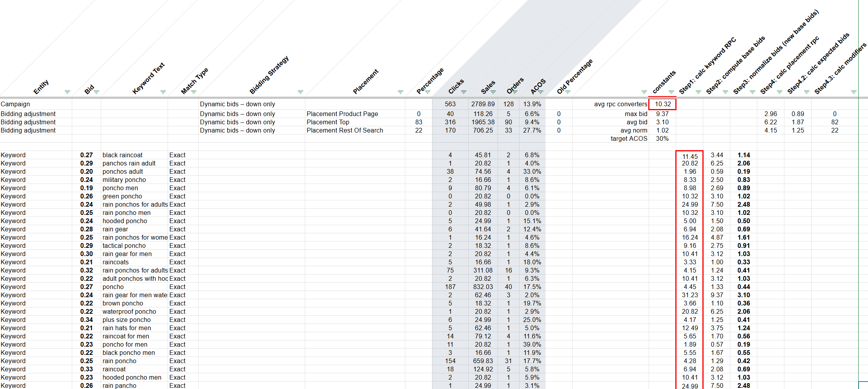Open the Match Type column filter

pos(194,92)
